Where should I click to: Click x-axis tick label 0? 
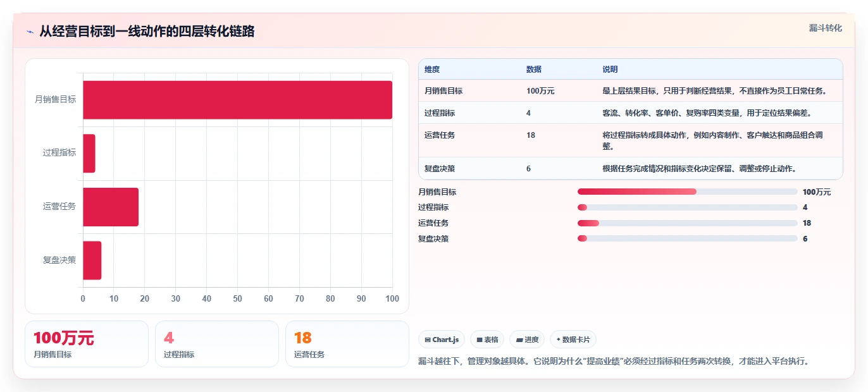click(83, 298)
